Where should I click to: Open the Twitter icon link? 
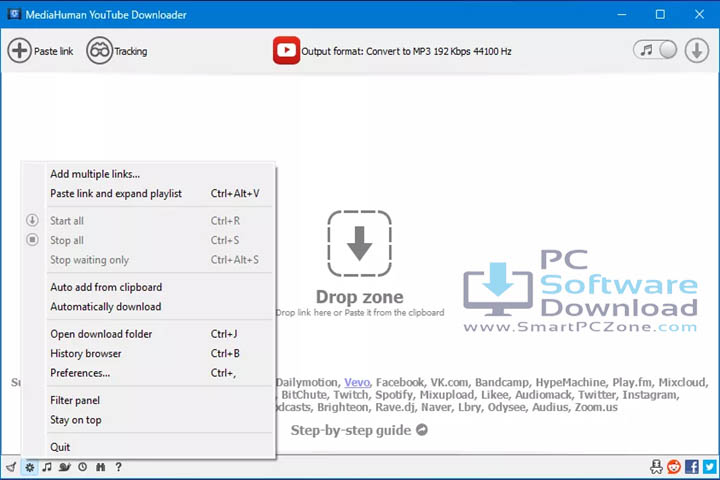[709, 467]
